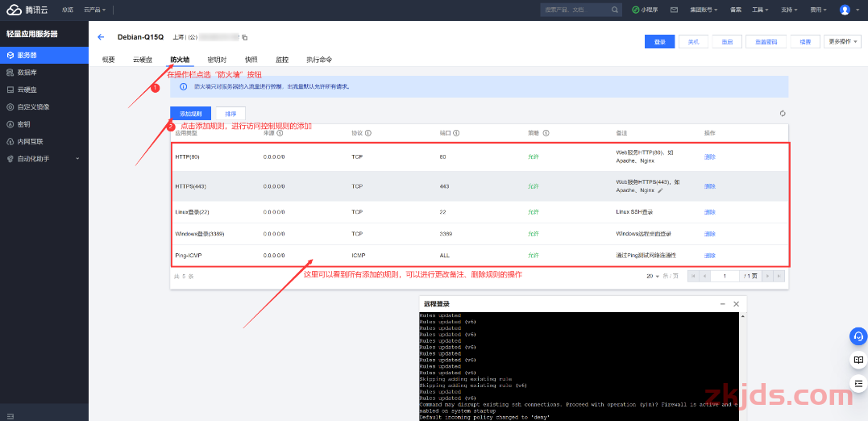The width and height of the screenshot is (868, 421).
Task: Click the blue 登录 button
Action: coord(660,42)
